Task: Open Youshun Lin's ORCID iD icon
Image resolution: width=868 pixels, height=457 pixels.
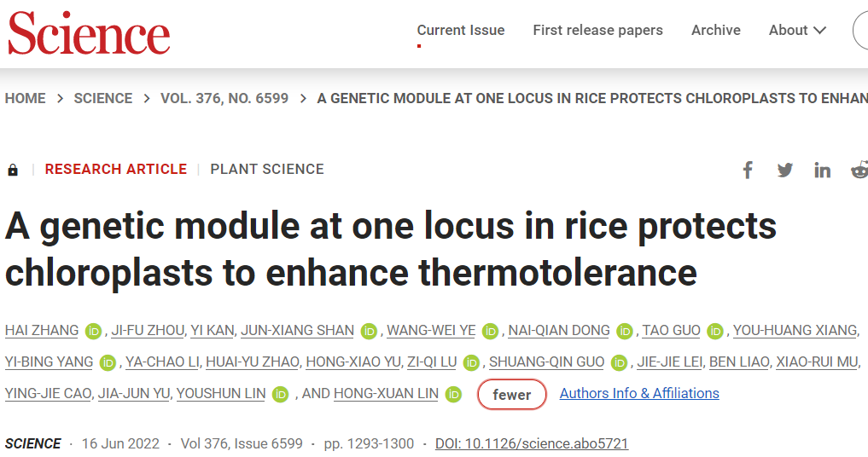Action: point(281,395)
